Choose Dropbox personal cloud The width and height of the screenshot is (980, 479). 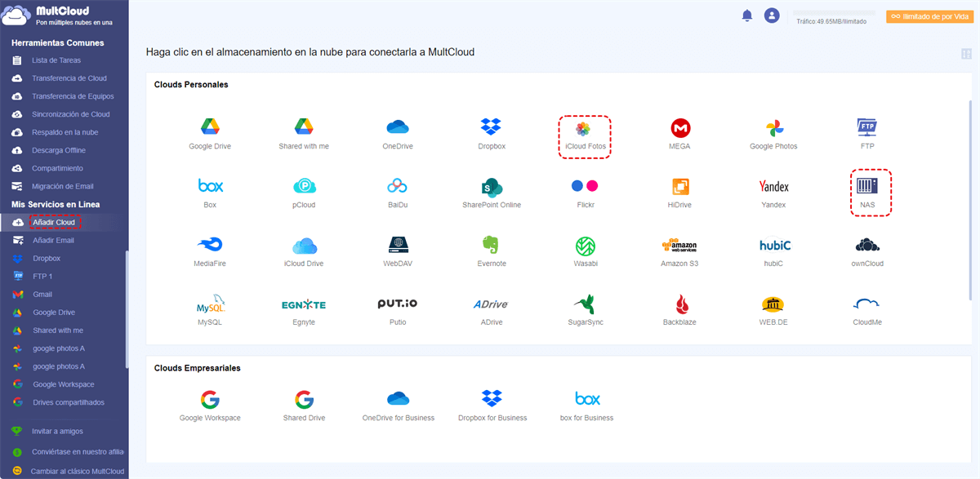click(x=492, y=135)
